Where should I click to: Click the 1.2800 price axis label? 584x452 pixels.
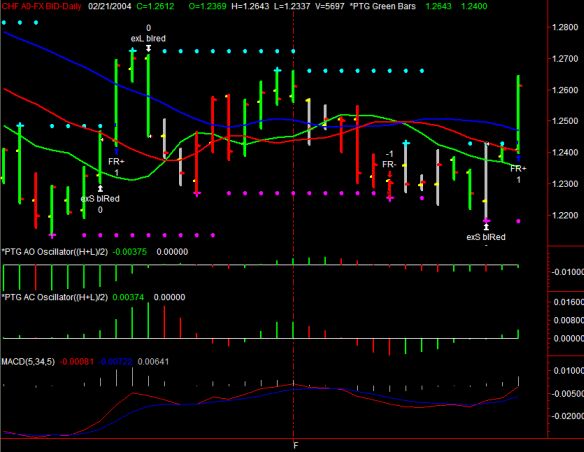[565, 27]
